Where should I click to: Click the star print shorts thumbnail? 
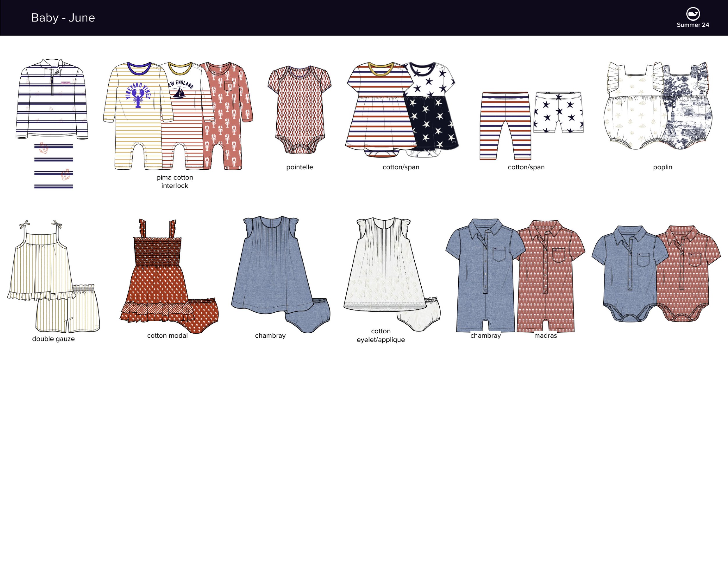tap(560, 123)
